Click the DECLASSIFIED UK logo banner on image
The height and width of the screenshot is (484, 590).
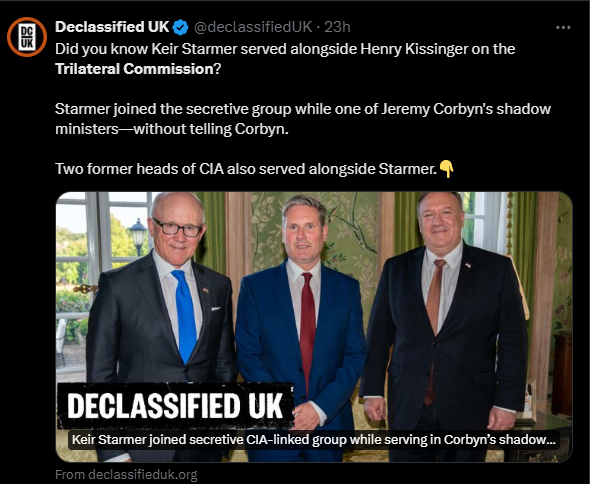[175, 406]
